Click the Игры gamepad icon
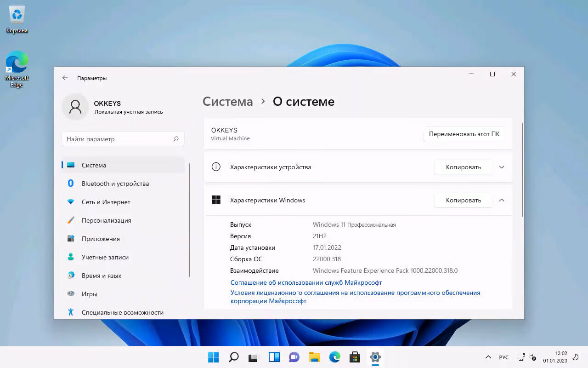The image size is (588, 368). pos(71,294)
